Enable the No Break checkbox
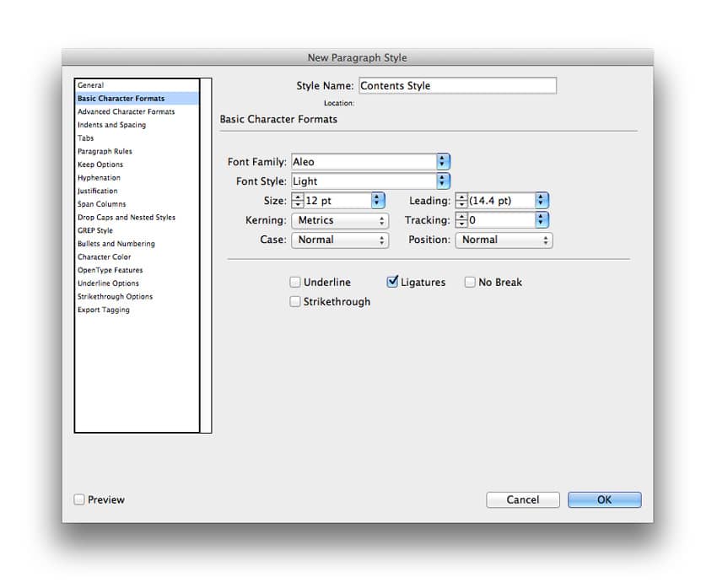Viewport: 717px width, 588px height. pos(470,283)
